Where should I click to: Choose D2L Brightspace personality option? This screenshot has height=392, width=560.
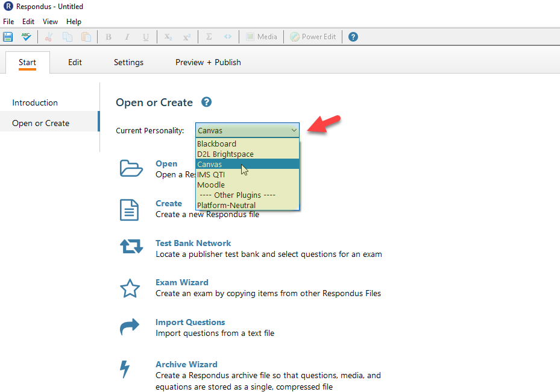pyautogui.click(x=248, y=154)
